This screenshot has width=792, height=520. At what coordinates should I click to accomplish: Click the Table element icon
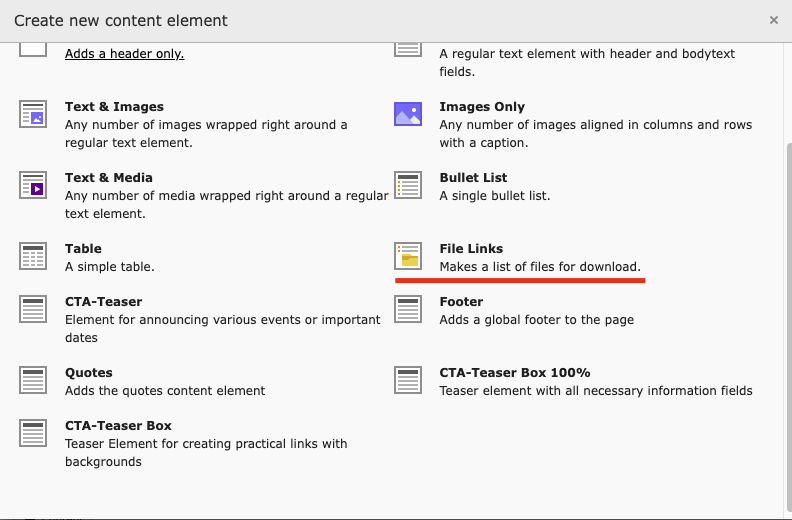pos(33,256)
